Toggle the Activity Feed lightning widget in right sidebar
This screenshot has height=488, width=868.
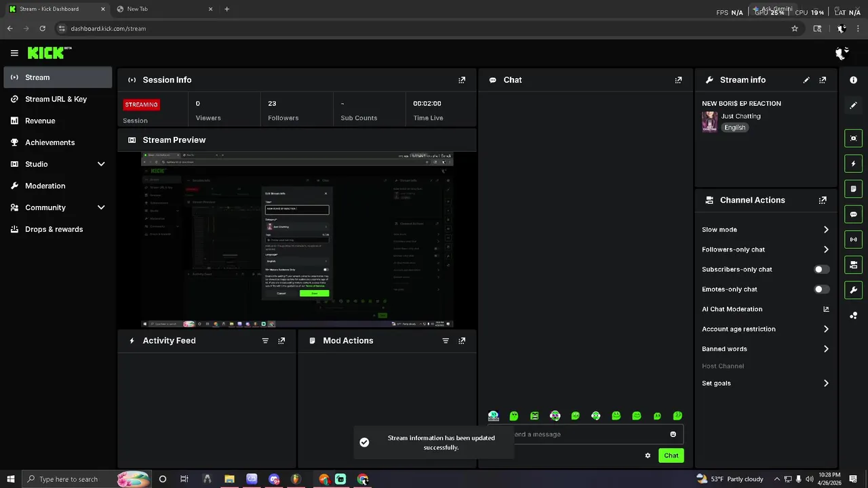click(853, 163)
